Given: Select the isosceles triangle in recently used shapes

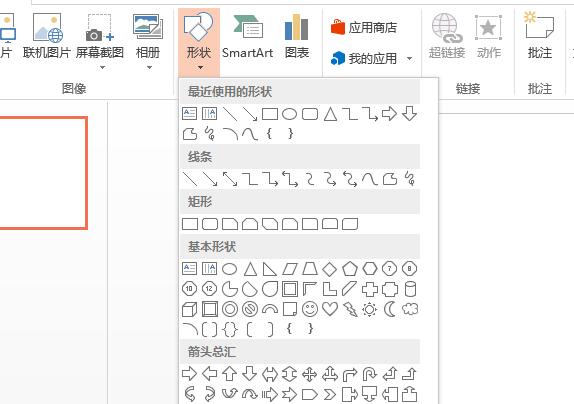Looking at the screenshot, I should tap(330, 114).
